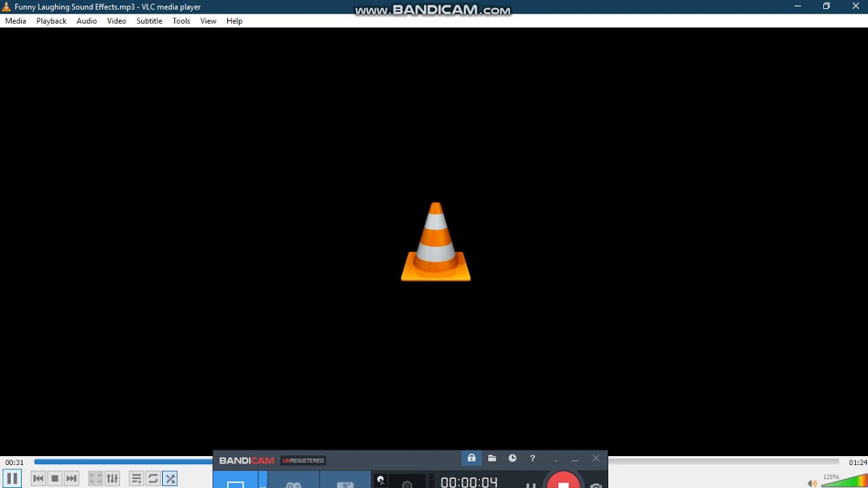
Task: Jump to the previous track
Action: 39,479
